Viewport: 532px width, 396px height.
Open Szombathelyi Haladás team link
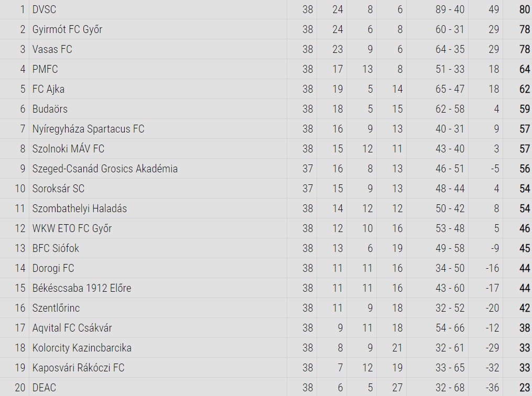point(79,208)
